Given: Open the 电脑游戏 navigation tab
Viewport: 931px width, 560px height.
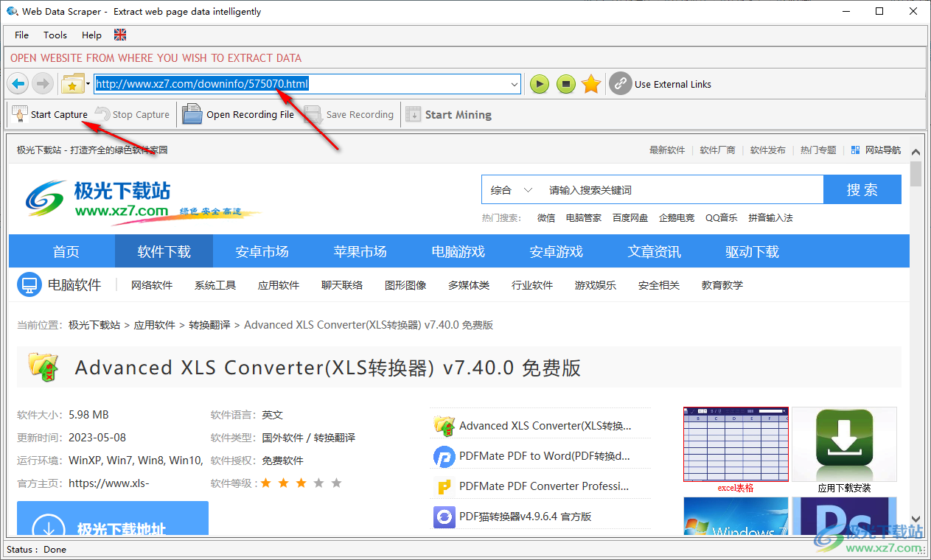Looking at the screenshot, I should coord(458,251).
